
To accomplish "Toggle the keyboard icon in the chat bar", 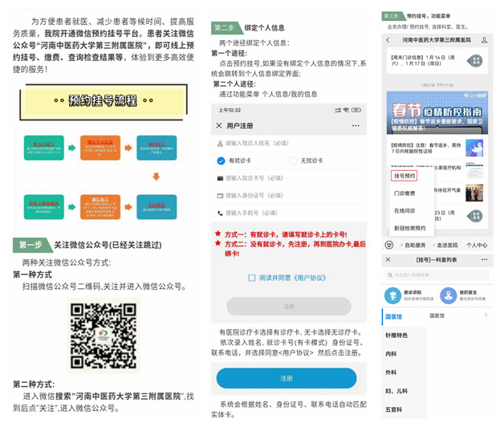I will 389,245.
